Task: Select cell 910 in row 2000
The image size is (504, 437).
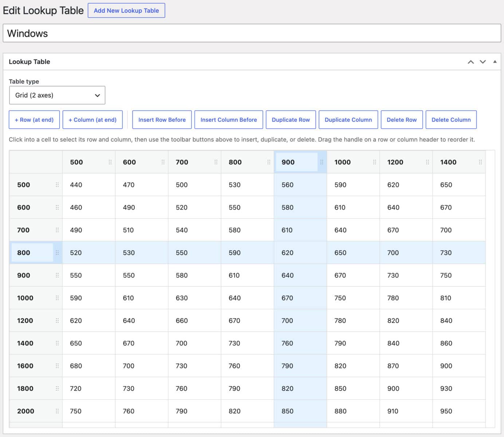Action: click(406, 411)
